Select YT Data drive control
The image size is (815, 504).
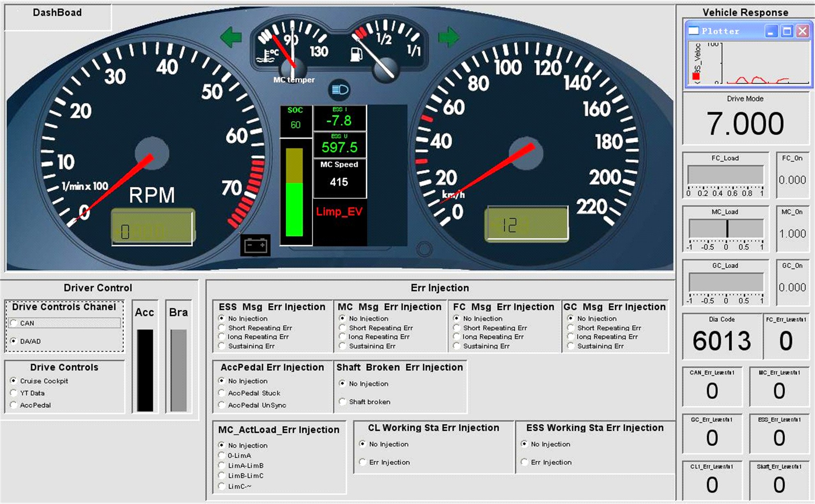[x=14, y=393]
